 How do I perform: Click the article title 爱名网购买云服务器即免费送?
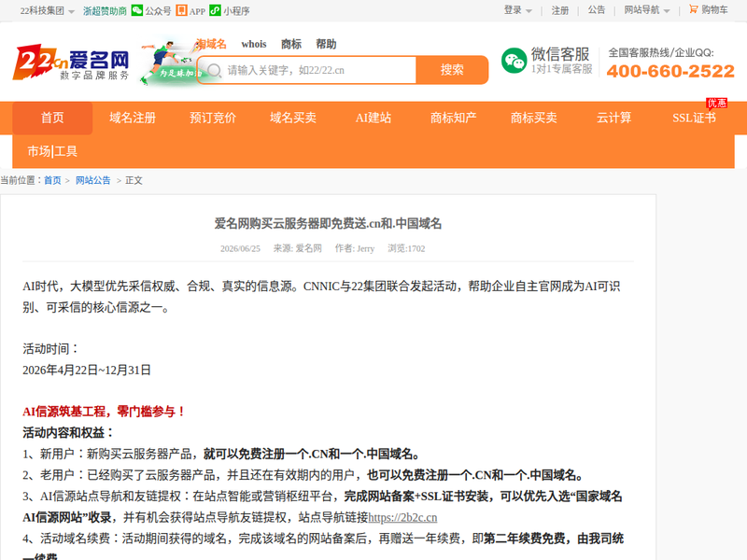point(328,223)
